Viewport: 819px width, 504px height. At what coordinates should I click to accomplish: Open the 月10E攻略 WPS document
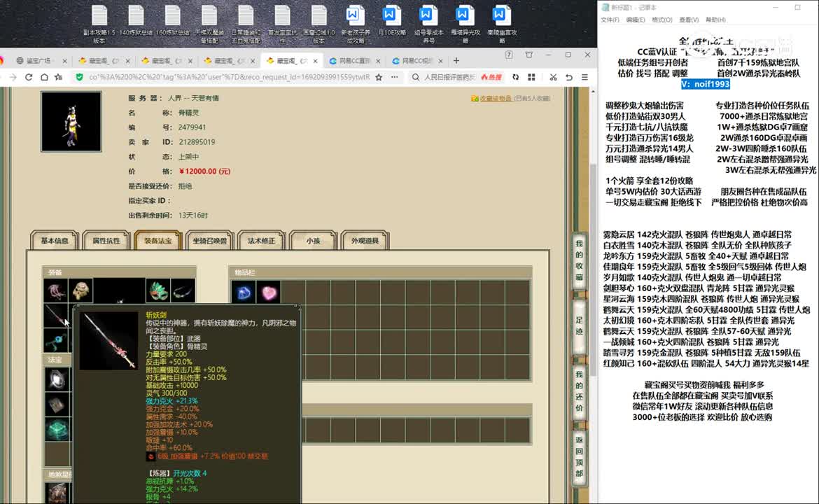[x=392, y=21]
